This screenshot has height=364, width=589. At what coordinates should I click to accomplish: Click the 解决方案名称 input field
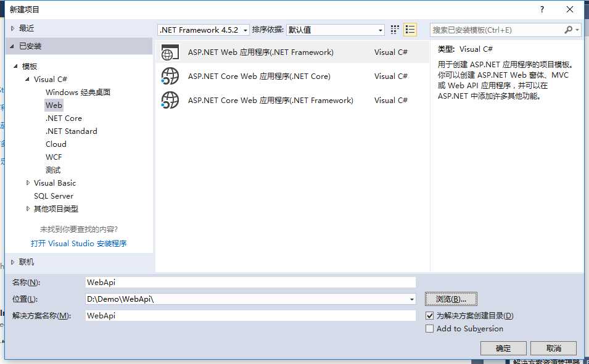(250, 315)
